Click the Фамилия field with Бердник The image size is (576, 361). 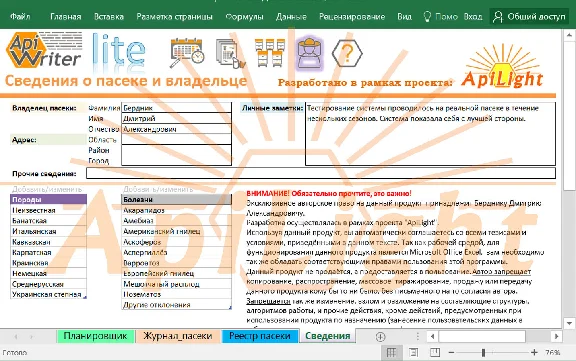point(176,108)
